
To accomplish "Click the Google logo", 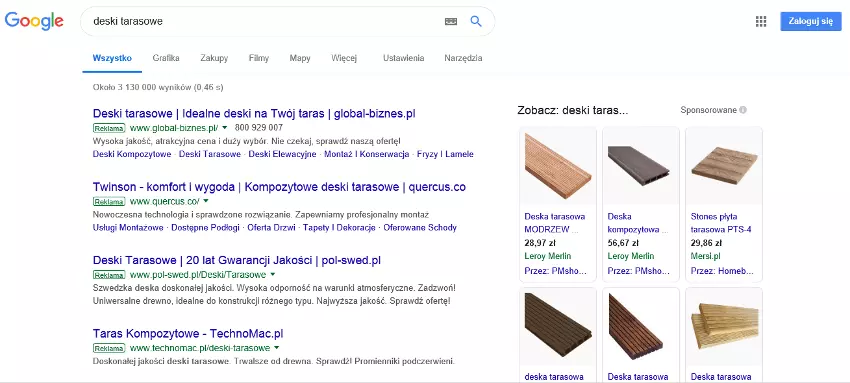I will (34, 21).
